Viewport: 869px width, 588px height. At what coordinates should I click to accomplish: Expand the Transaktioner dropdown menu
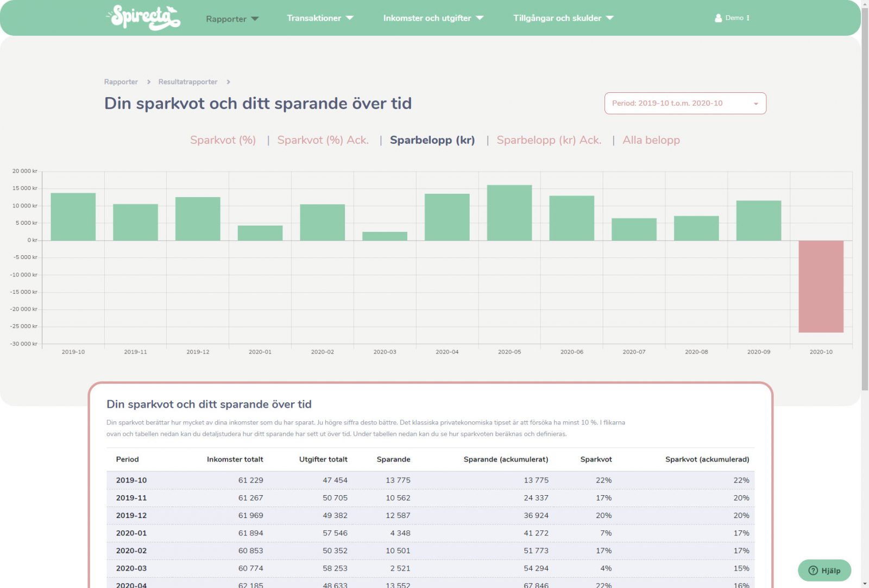coord(319,18)
